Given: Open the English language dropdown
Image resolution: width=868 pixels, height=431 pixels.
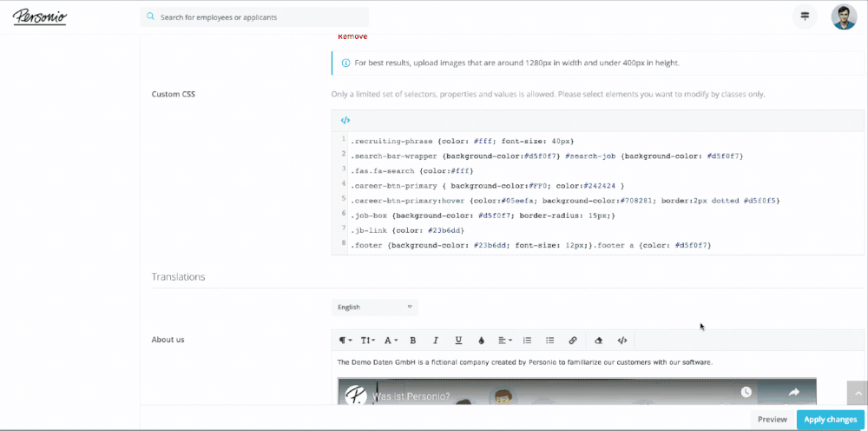Looking at the screenshot, I should 374,307.
